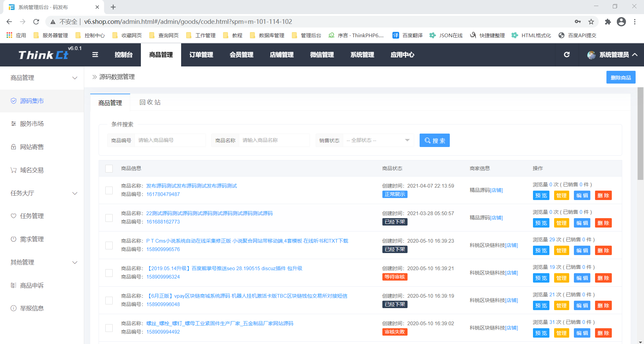Screen dimensions: 644x344
Task: Collapse the 商品管理 sidebar section
Action: pos(75,78)
